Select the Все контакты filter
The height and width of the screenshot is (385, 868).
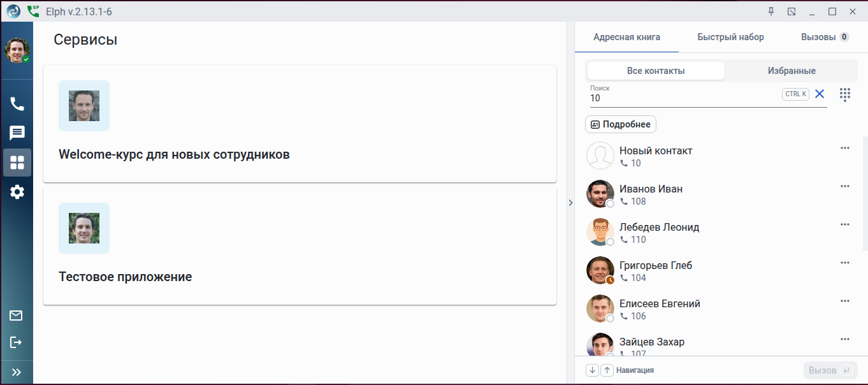656,71
